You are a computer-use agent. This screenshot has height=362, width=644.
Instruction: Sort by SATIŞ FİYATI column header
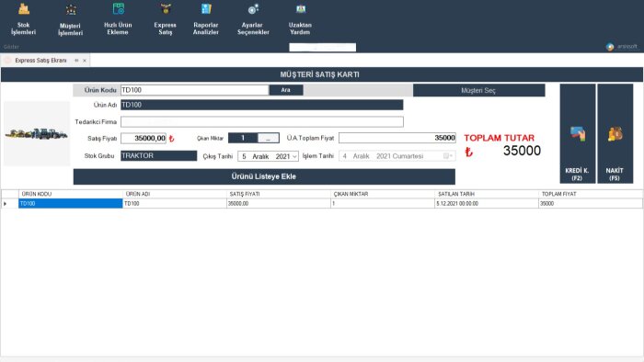point(279,194)
